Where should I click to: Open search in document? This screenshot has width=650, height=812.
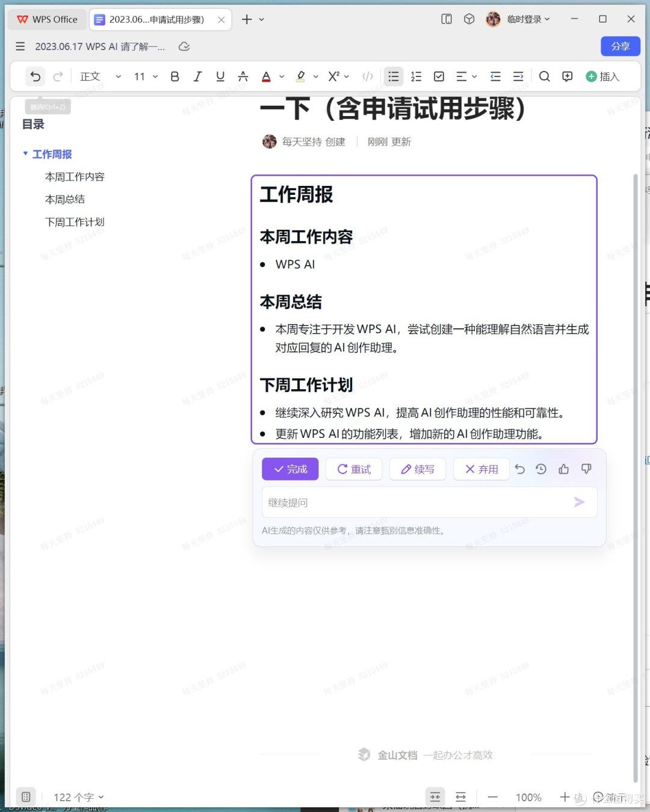[545, 76]
